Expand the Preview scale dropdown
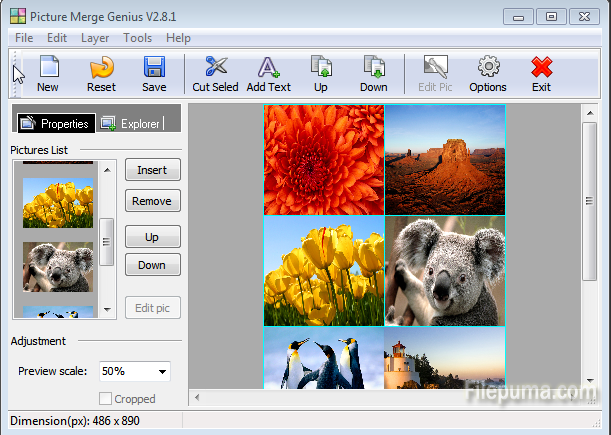The width and height of the screenshot is (611, 435). click(x=161, y=371)
